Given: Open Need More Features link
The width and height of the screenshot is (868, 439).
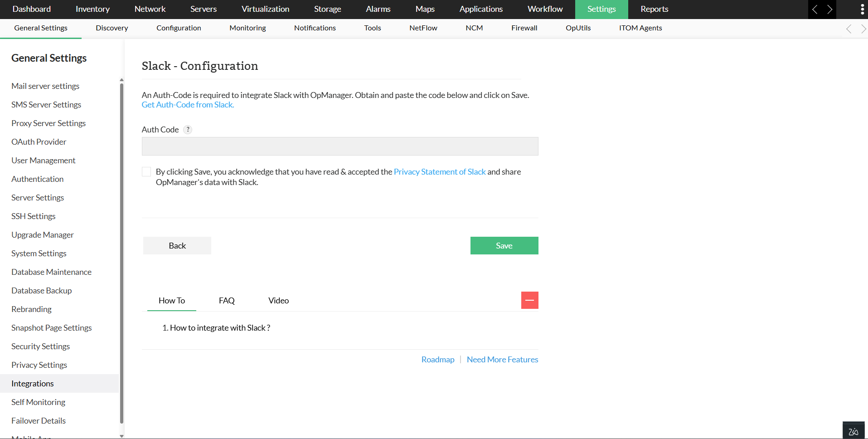Looking at the screenshot, I should [503, 360].
